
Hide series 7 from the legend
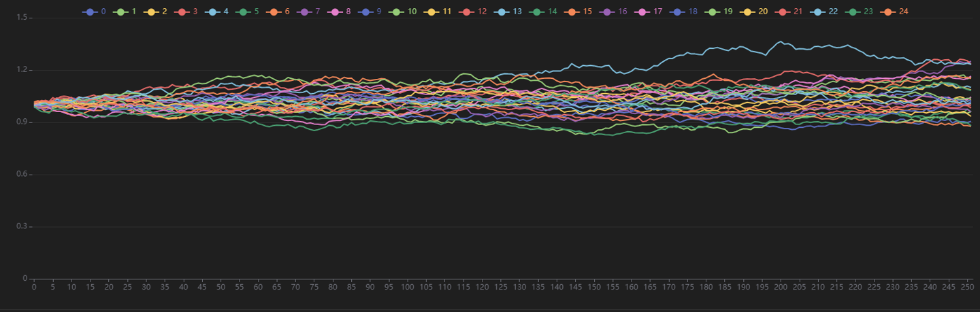305,12
